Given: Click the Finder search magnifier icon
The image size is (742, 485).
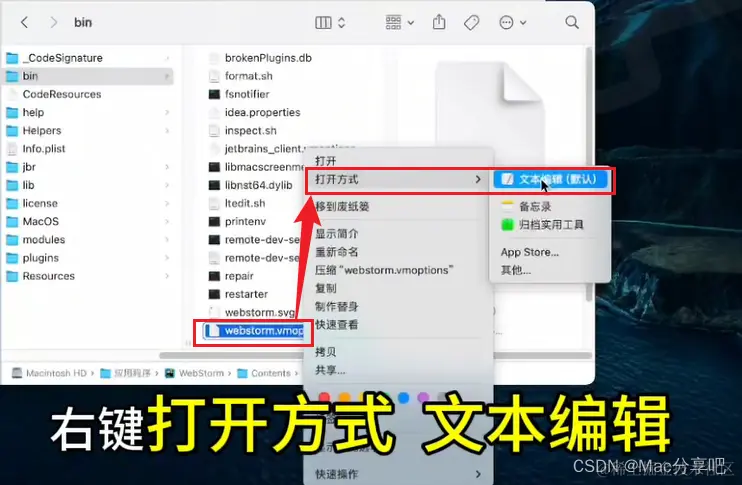Looking at the screenshot, I should click(572, 22).
